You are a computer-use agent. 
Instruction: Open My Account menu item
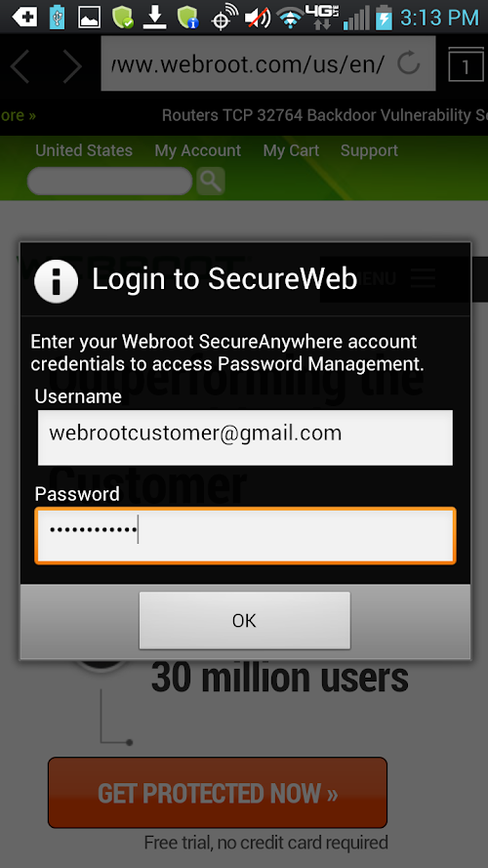[x=197, y=150]
